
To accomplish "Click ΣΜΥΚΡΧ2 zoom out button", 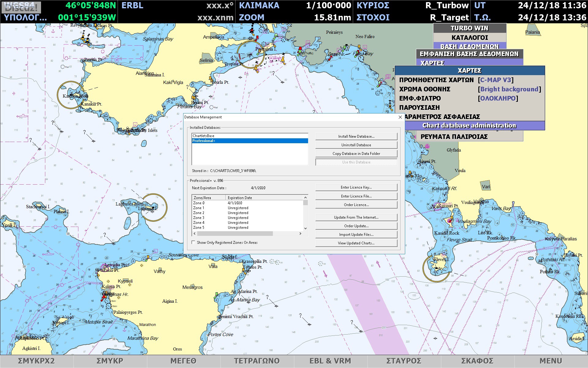I will 36,361.
